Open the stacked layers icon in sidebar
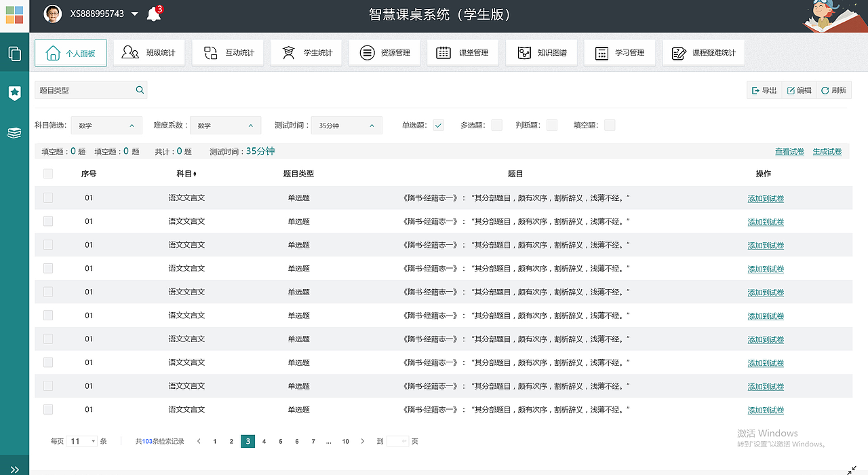The height and width of the screenshot is (475, 868). 14,133
